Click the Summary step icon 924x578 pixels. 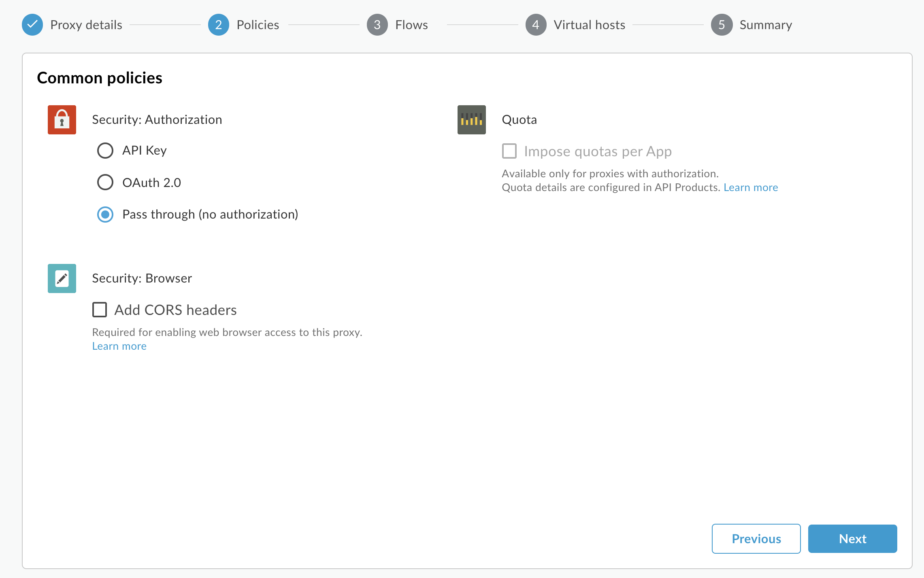[x=721, y=25]
